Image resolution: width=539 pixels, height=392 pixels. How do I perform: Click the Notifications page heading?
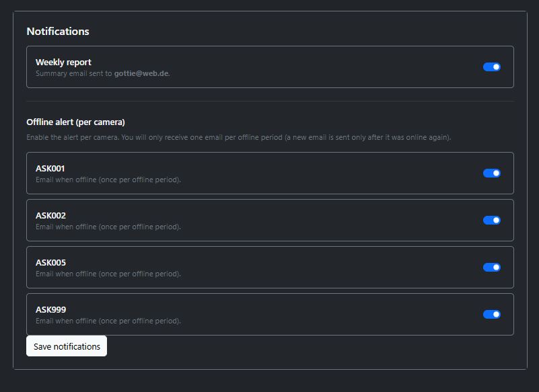[x=58, y=31]
